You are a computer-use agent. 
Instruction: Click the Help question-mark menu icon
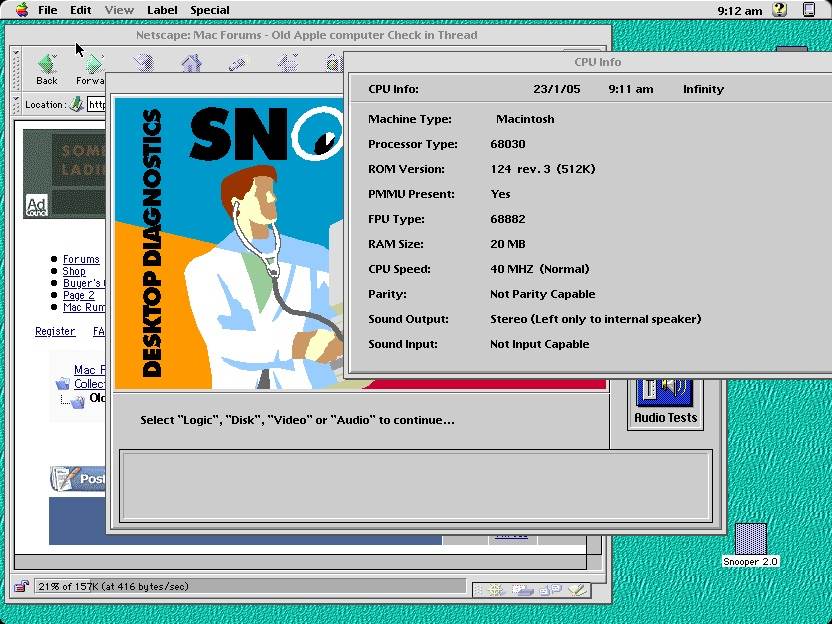pyautogui.click(x=779, y=10)
